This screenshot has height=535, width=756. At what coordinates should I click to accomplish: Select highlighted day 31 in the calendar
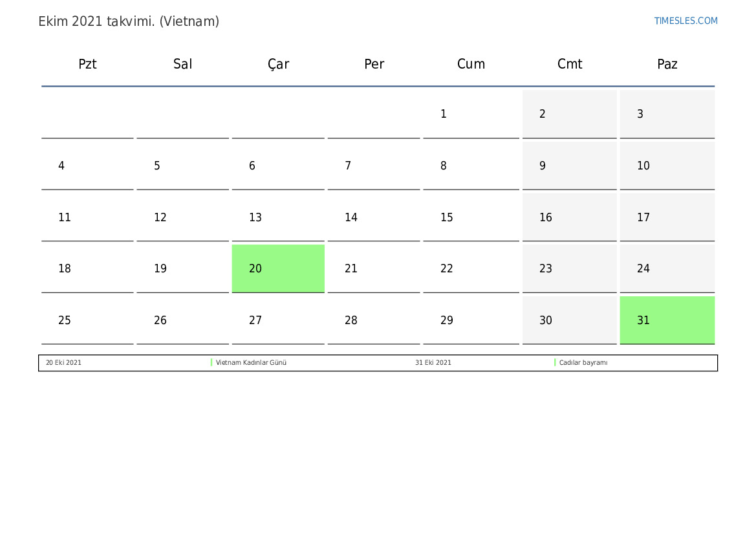pyautogui.click(x=667, y=320)
